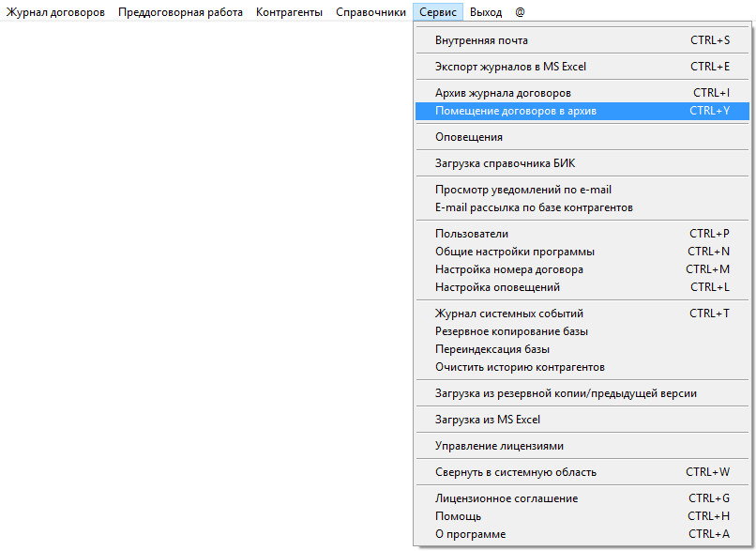Click the @ menu item

tap(520, 12)
